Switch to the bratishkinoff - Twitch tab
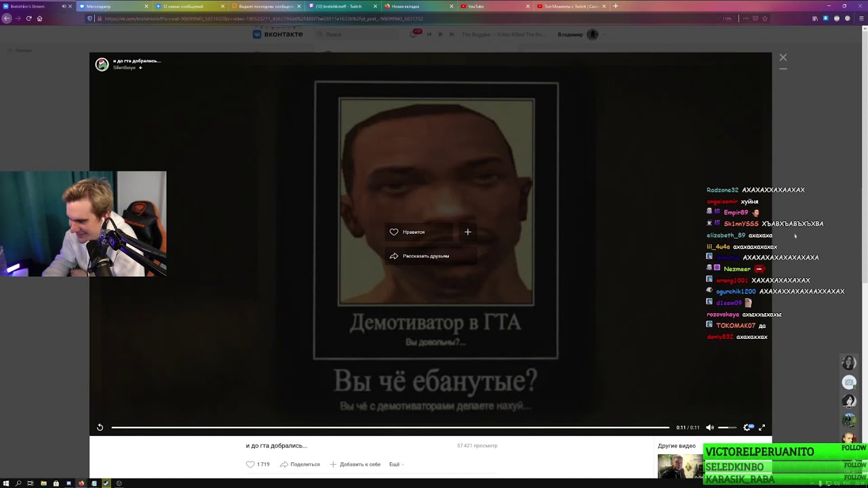 coord(341,6)
